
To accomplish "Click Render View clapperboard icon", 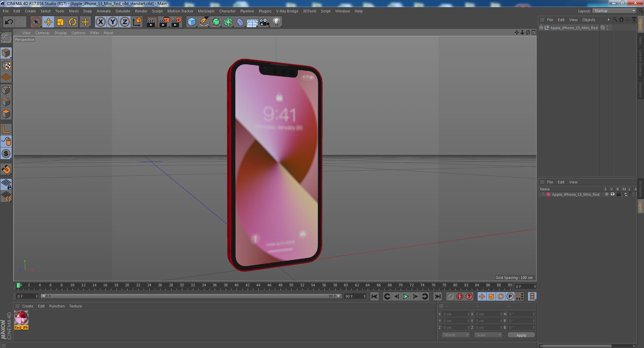I will click(x=152, y=22).
